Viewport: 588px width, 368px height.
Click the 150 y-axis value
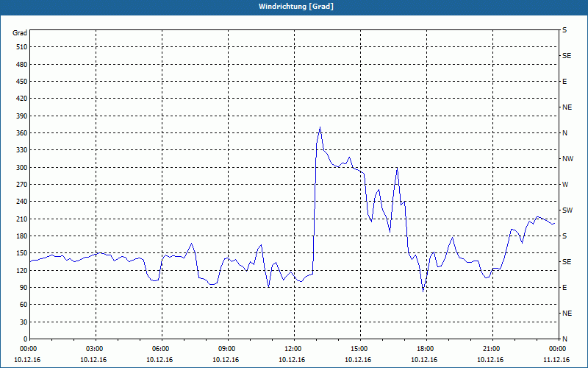click(x=22, y=252)
